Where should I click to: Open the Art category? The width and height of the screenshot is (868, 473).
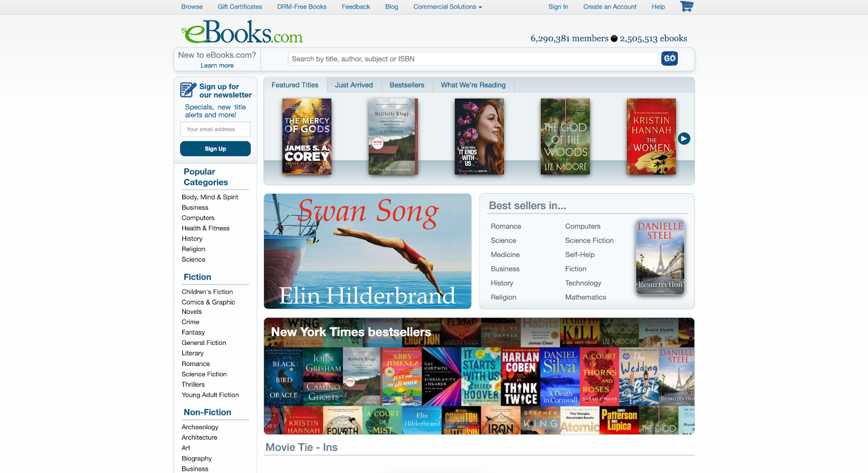pyautogui.click(x=186, y=448)
